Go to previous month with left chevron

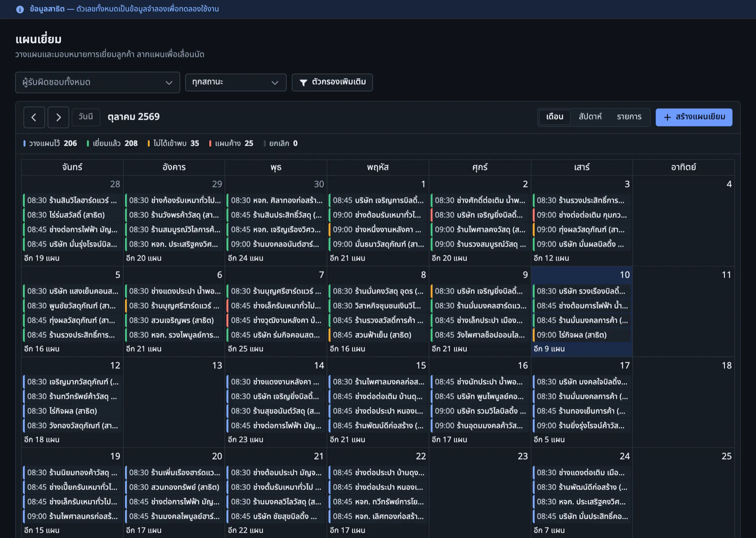[34, 117]
